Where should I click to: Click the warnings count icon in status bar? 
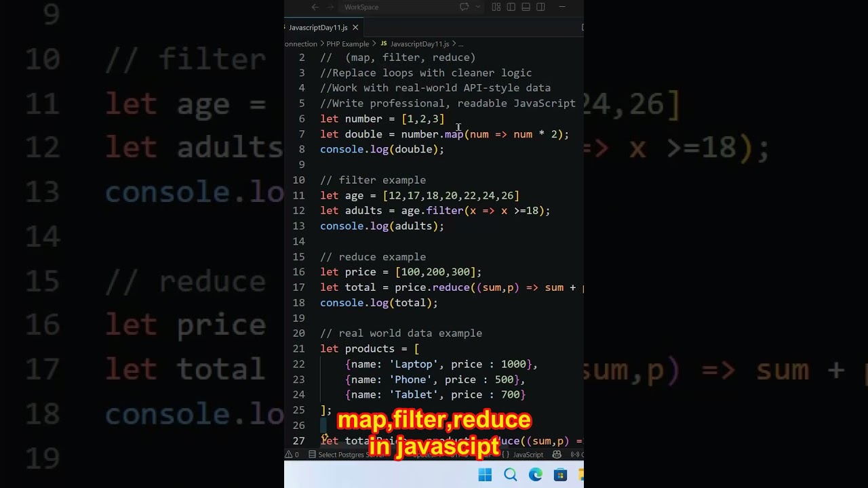click(292, 455)
